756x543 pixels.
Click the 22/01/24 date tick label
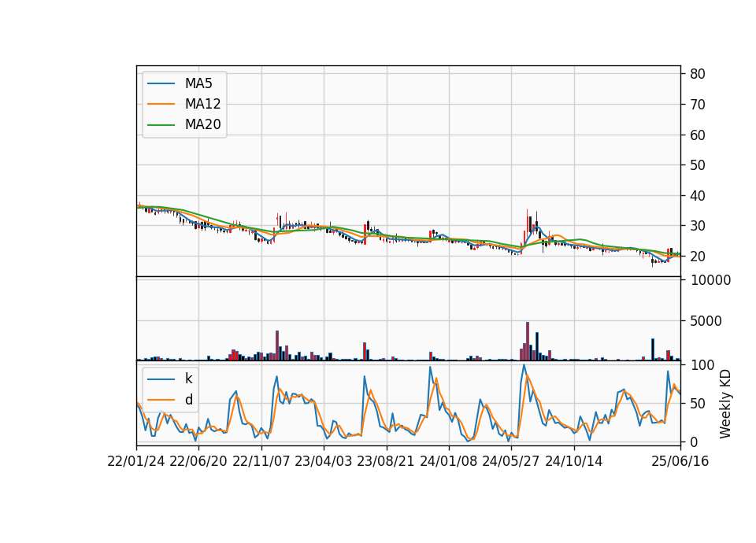tap(136, 461)
